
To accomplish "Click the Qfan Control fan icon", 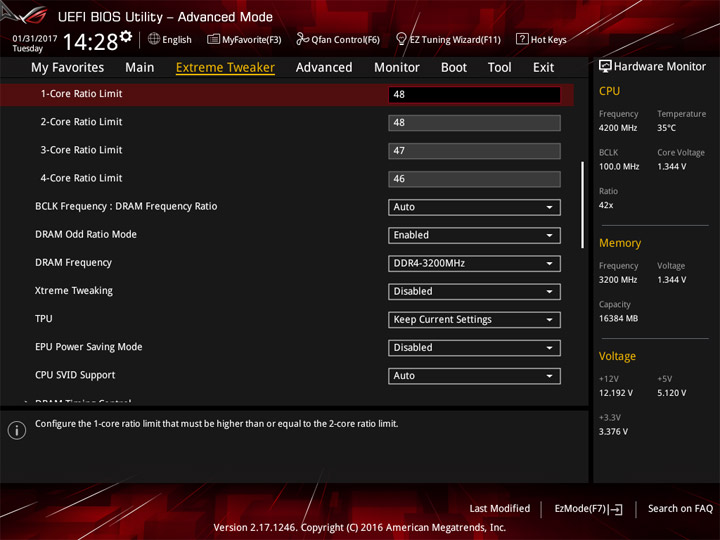I will [302, 39].
